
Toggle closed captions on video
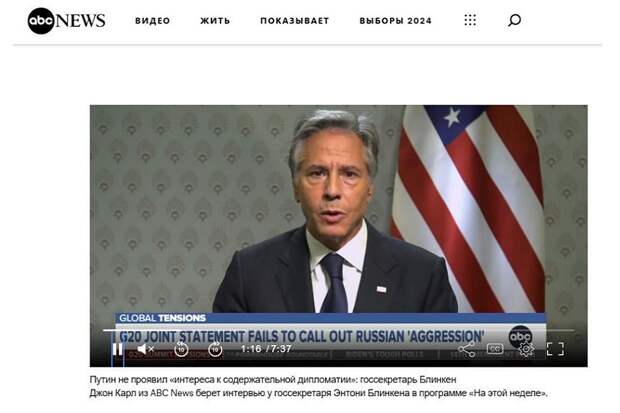(495, 349)
